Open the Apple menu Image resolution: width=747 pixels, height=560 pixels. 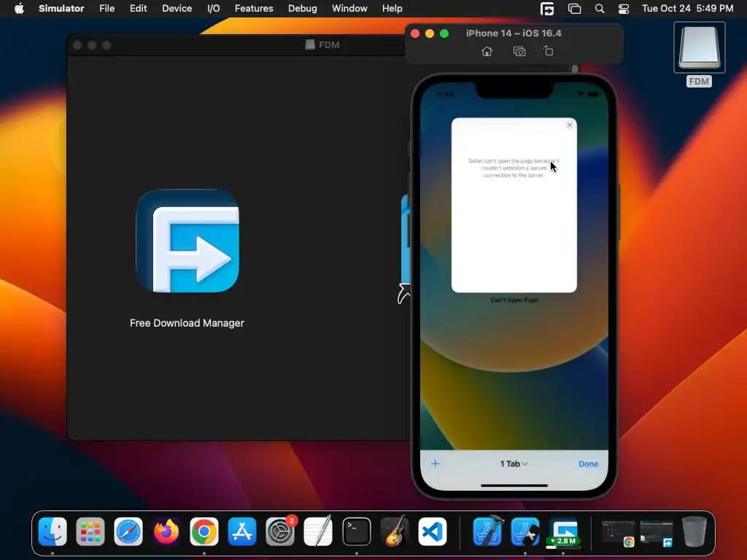(19, 9)
